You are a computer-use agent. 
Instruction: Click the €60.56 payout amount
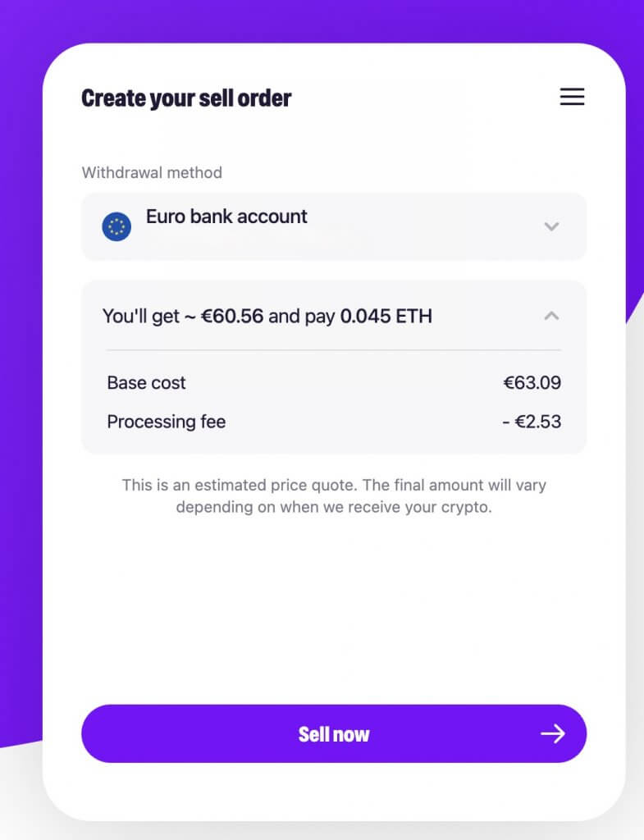232,316
